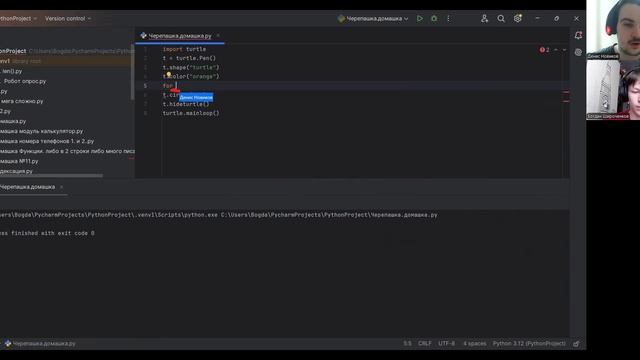Open Search Everywhere magnifier icon
Viewport: 640px width, 360px height.
click(501, 18)
